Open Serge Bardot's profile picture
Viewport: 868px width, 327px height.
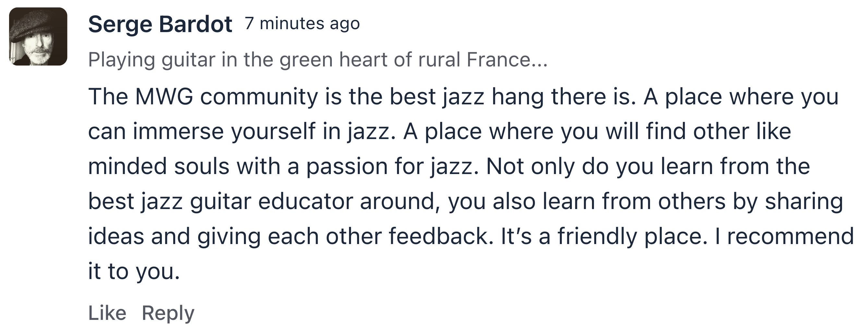pyautogui.click(x=38, y=36)
